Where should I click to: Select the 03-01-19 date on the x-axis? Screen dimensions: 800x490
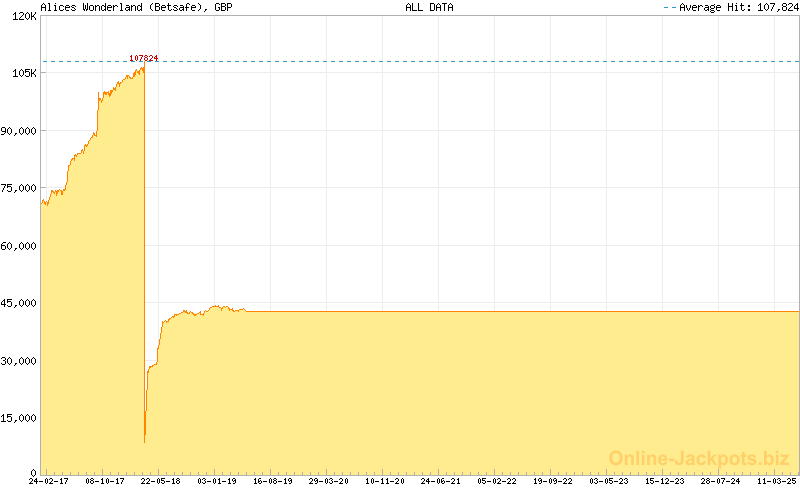[216, 481]
